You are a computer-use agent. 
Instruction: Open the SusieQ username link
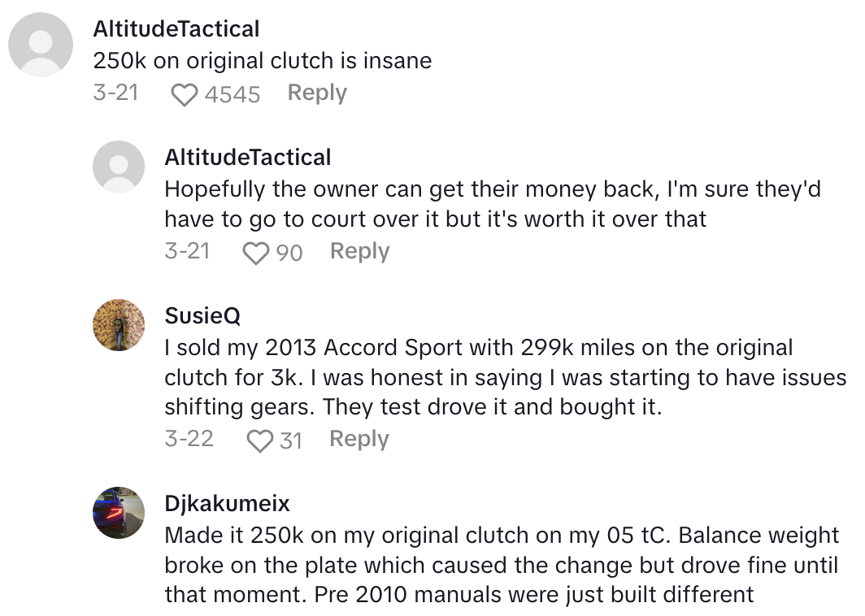[x=202, y=315]
